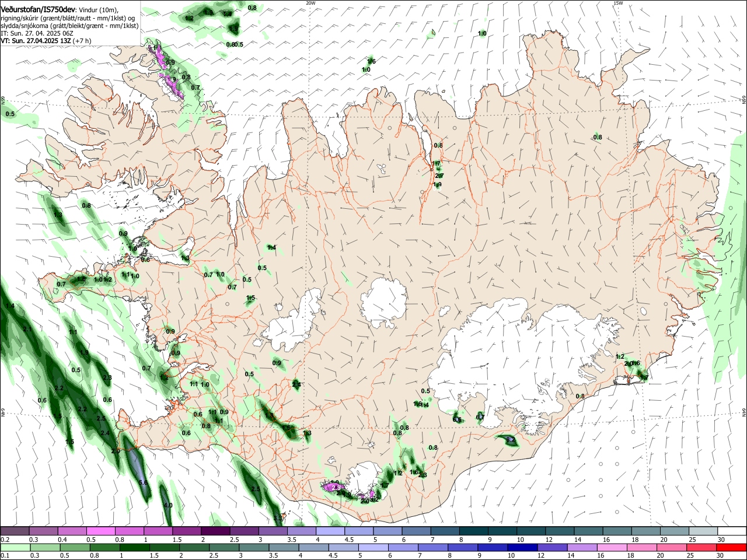Click the 5.6 precipitation value offshore
Screen dimensions: 747x560
pyautogui.click(x=143, y=483)
